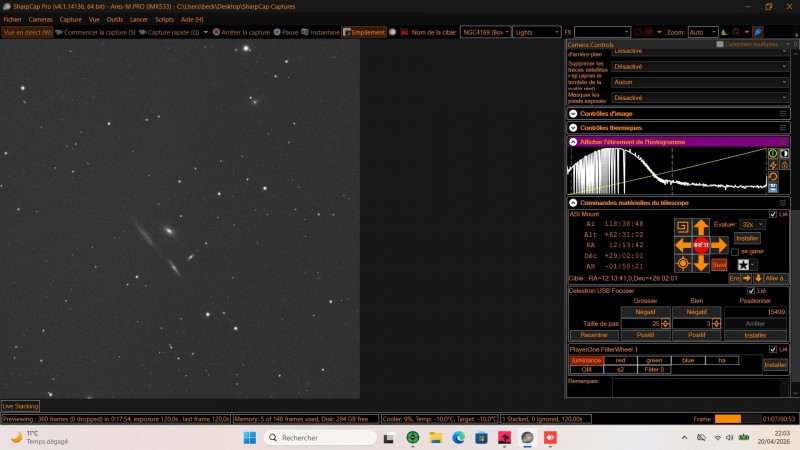This screenshot has width=800, height=450.
Task: Toggle the Colonnes multiples checkbox
Action: click(x=720, y=44)
